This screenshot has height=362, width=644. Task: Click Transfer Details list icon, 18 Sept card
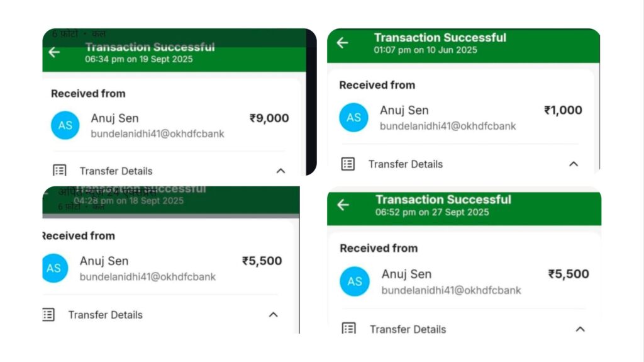pos(48,314)
